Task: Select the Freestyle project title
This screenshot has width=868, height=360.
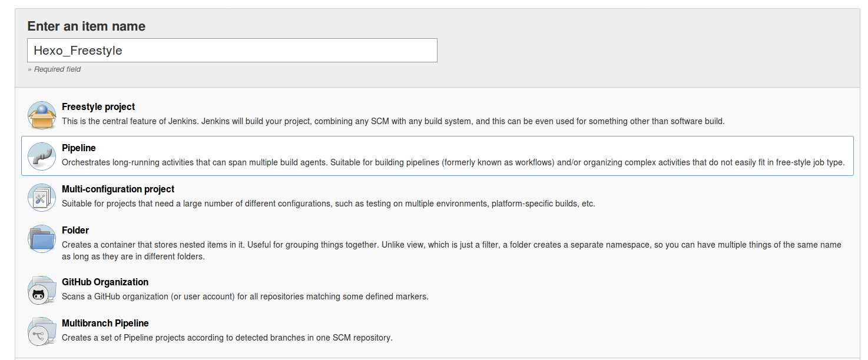Action: tap(98, 107)
